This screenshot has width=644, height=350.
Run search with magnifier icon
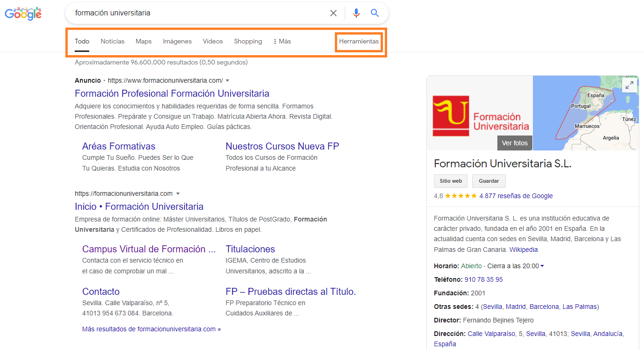[x=375, y=13]
